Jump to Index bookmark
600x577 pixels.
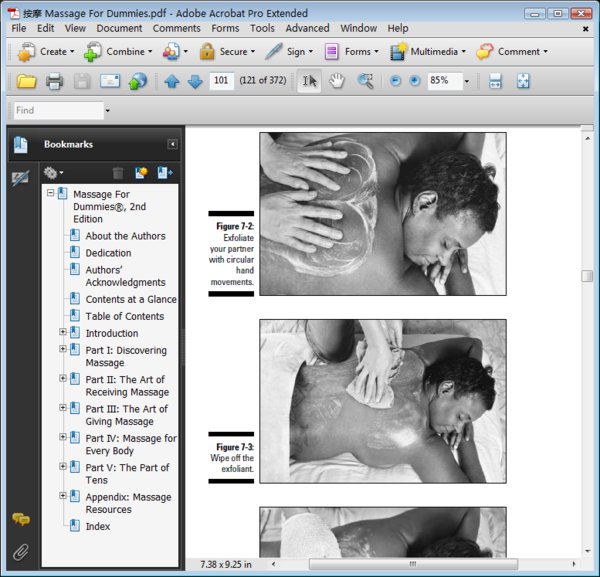pos(98,526)
